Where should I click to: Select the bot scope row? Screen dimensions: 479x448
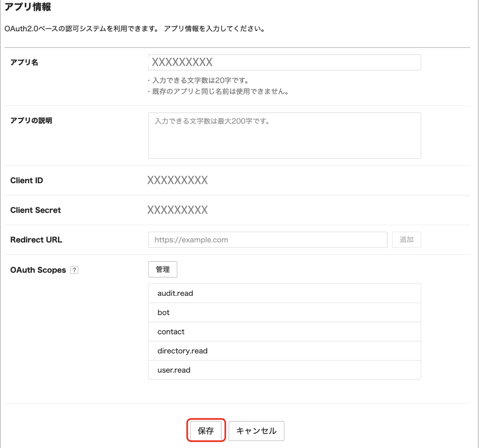pyautogui.click(x=285, y=312)
